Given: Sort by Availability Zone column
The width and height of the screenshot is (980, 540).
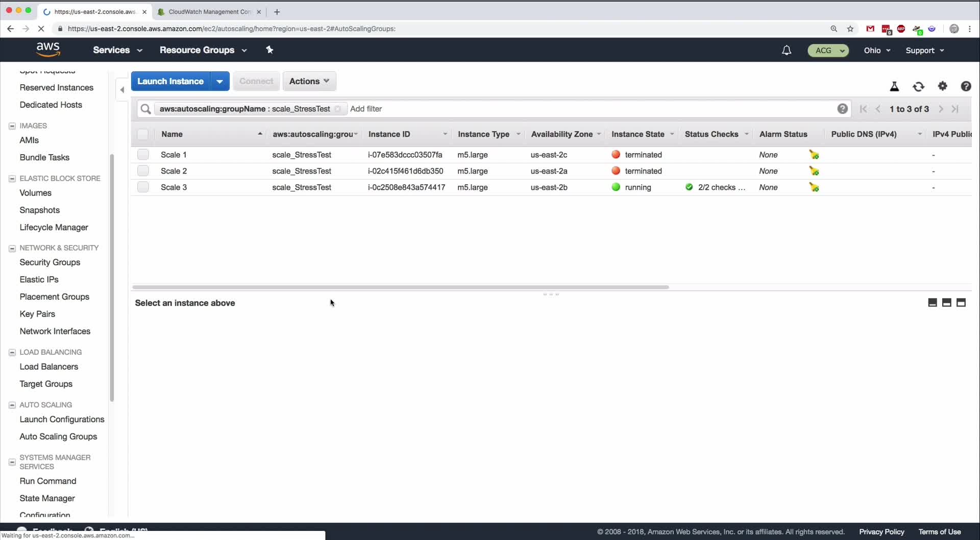Looking at the screenshot, I should (x=566, y=134).
